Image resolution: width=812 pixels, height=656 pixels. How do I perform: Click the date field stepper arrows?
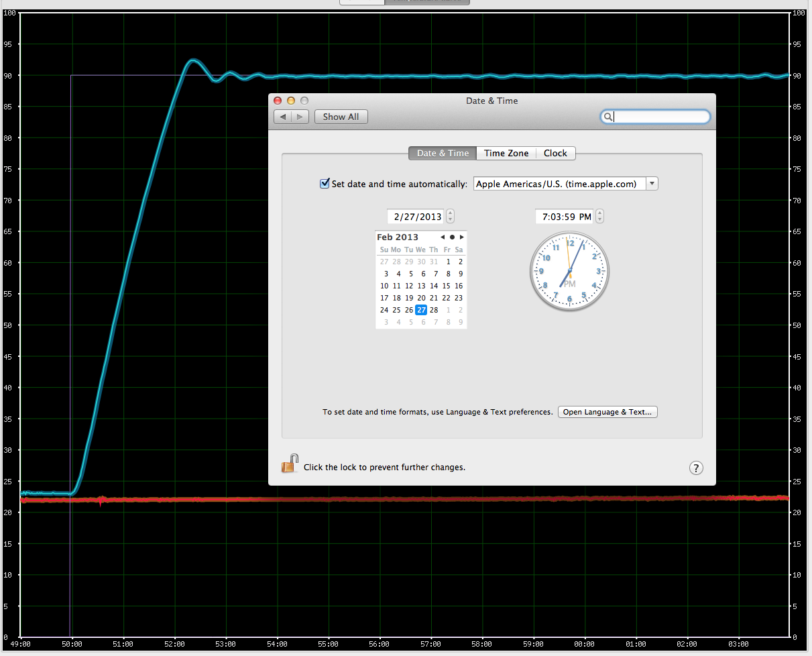[x=450, y=216]
